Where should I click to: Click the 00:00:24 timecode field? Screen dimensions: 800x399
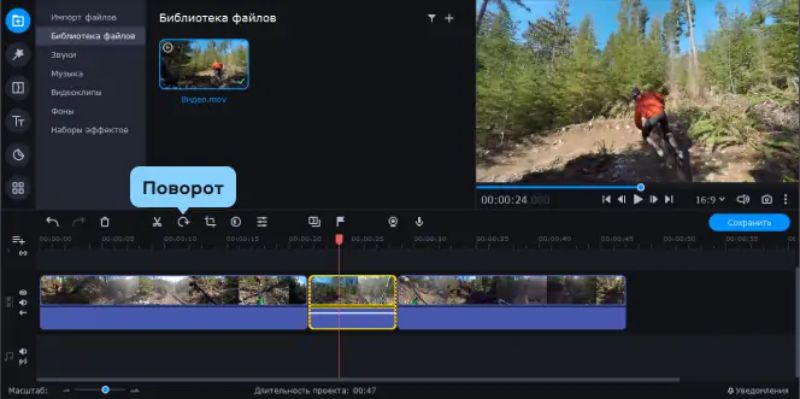[x=515, y=200]
